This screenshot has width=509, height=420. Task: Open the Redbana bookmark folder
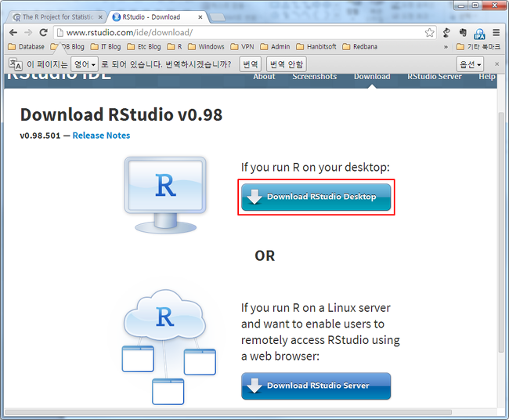[359, 47]
